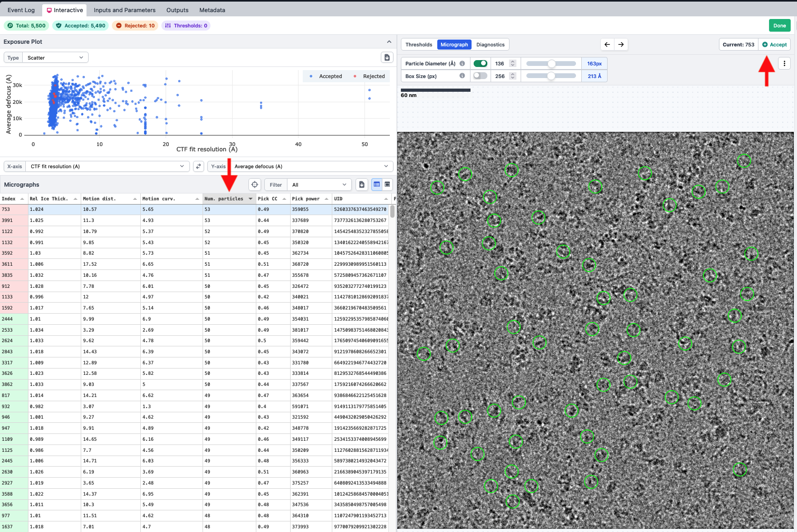Toggle Accepted series in plot legend
The width and height of the screenshot is (797, 532).
pos(326,76)
